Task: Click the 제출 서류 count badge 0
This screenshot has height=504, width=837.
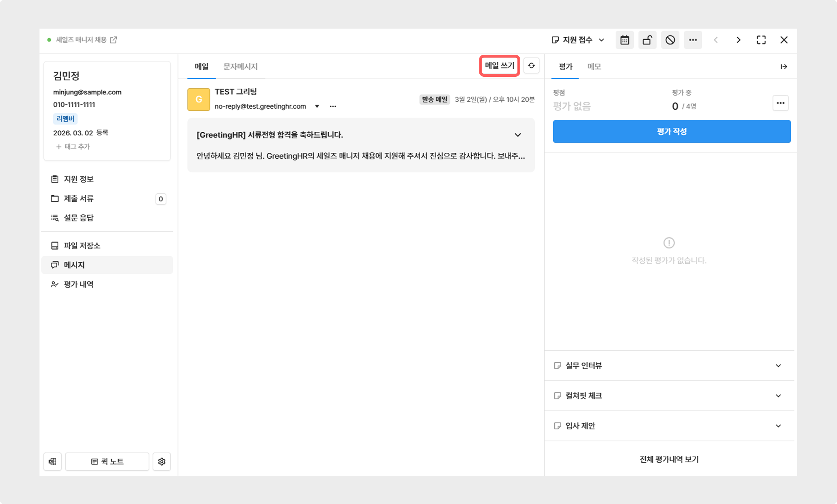Action: [161, 199]
